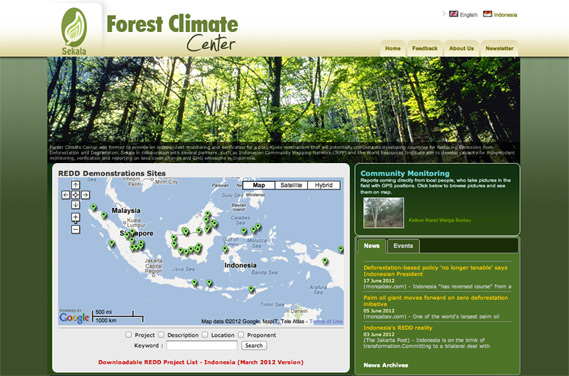Tick the Proponent checkbox
The width and height of the screenshot is (569, 376).
pos(241,335)
